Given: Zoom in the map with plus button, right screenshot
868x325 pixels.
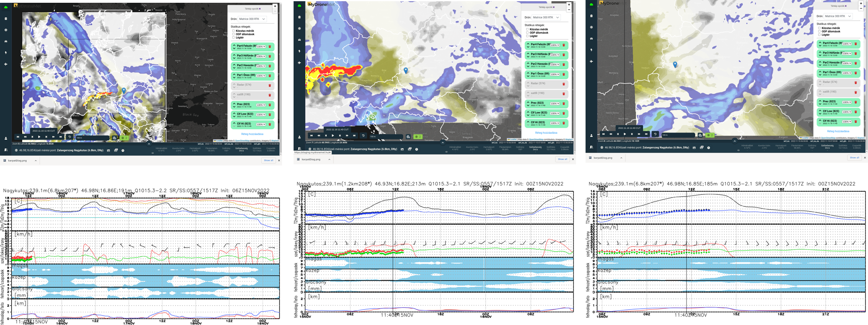Looking at the screenshot, I should [x=861, y=4].
